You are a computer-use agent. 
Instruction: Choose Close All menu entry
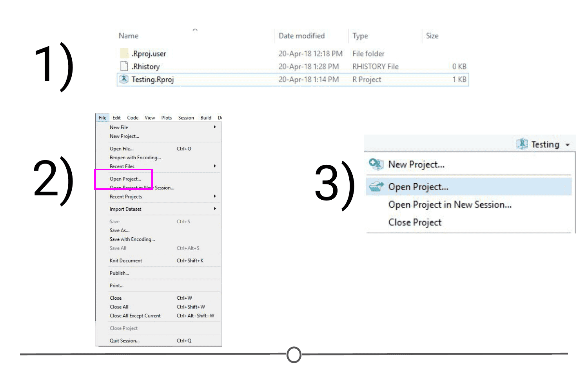(119, 307)
